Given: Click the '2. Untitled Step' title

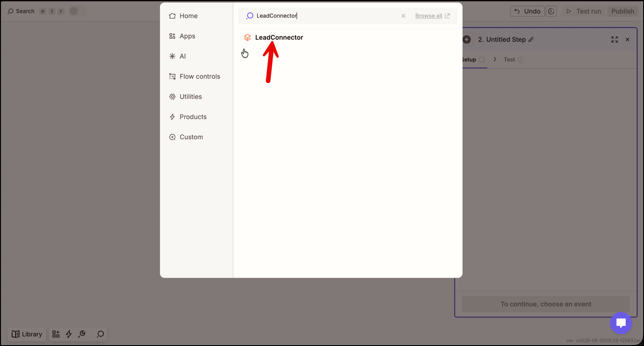Looking at the screenshot, I should coord(502,39).
